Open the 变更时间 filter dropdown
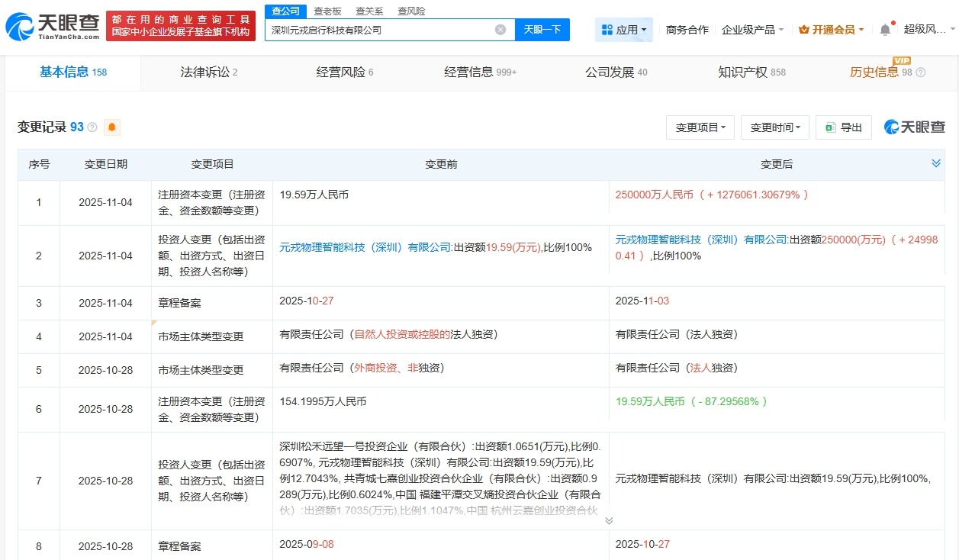The width and height of the screenshot is (959, 560). click(774, 127)
